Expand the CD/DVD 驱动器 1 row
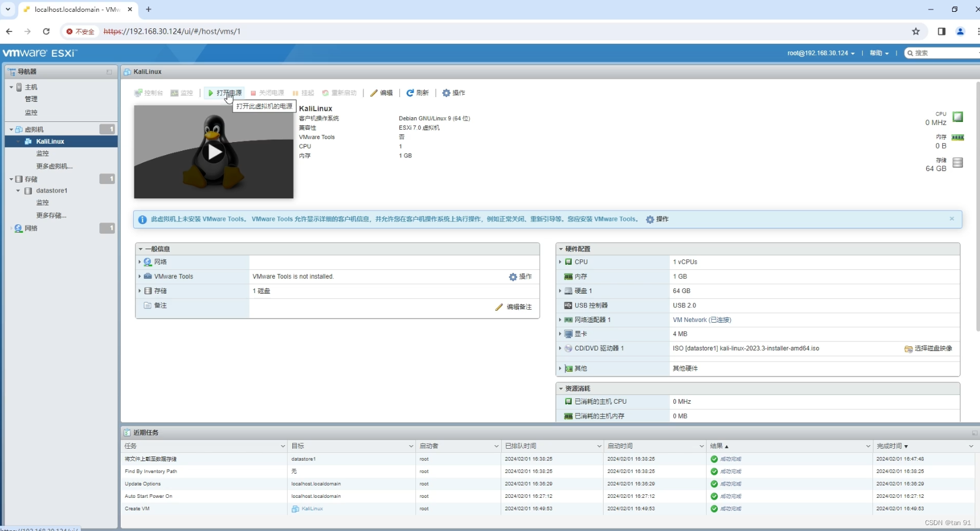Image resolution: width=980 pixels, height=531 pixels. coord(560,349)
